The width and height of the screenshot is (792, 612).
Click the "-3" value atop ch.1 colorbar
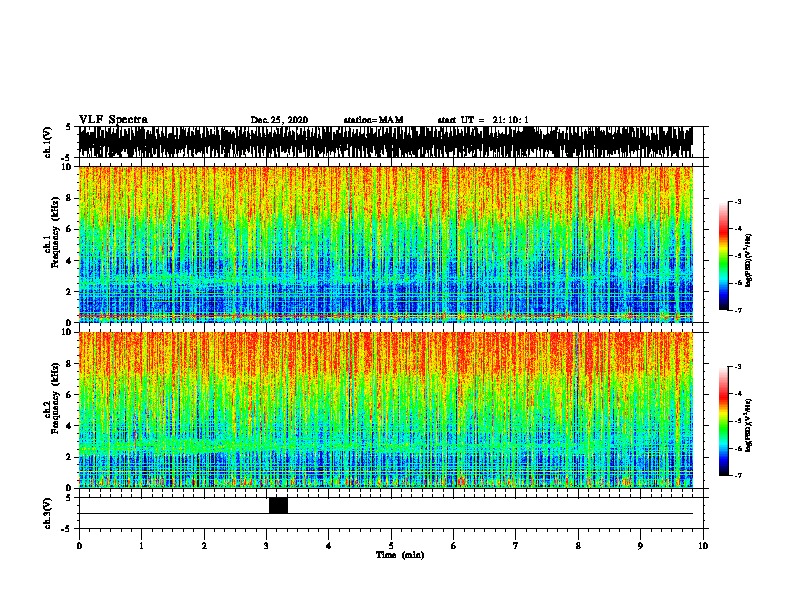[738, 201]
